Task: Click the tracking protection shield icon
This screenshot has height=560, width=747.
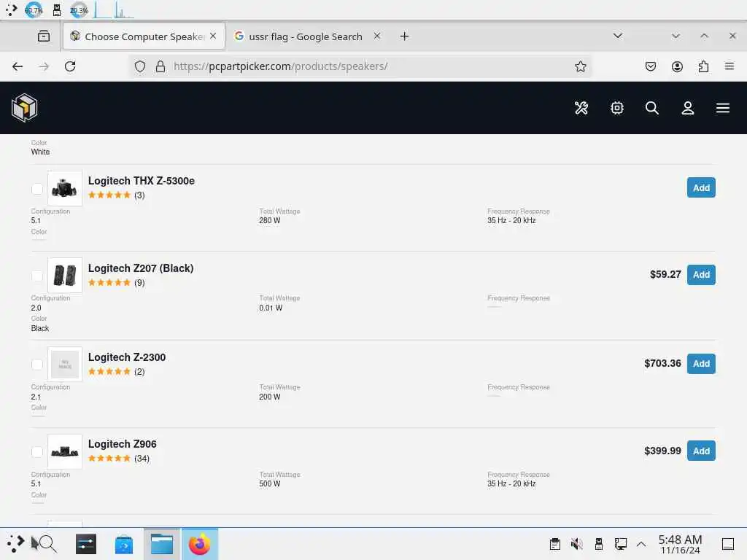Action: (x=139, y=66)
